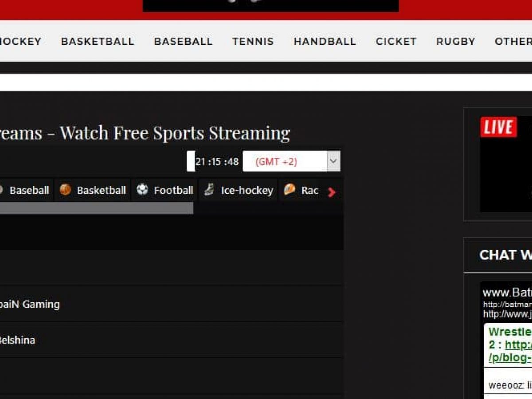The width and height of the screenshot is (532, 399).
Task: Open the BASKETBALL menu in top navigation
Action: (x=97, y=41)
